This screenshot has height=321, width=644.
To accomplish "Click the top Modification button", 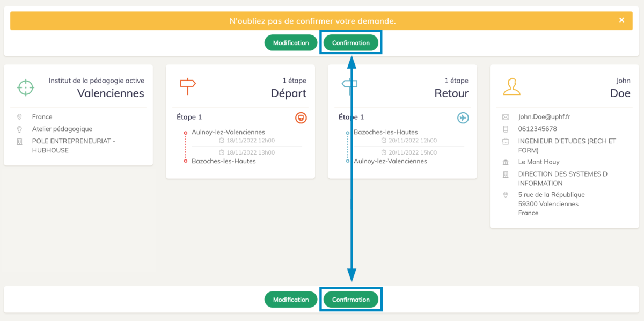I will pyautogui.click(x=291, y=43).
